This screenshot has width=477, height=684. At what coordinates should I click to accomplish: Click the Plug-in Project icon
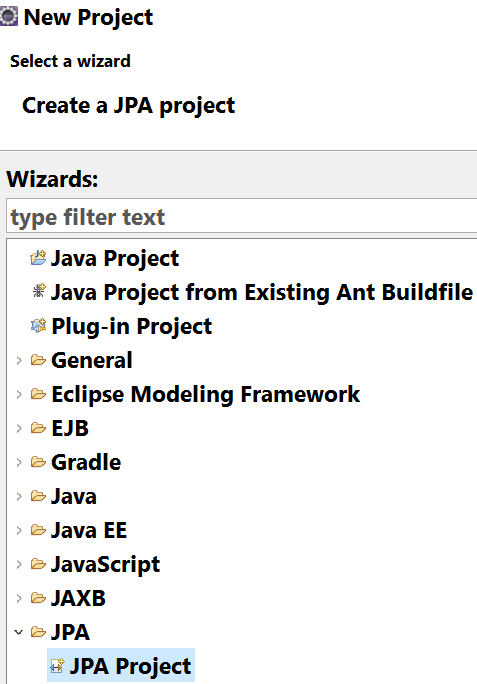38,325
